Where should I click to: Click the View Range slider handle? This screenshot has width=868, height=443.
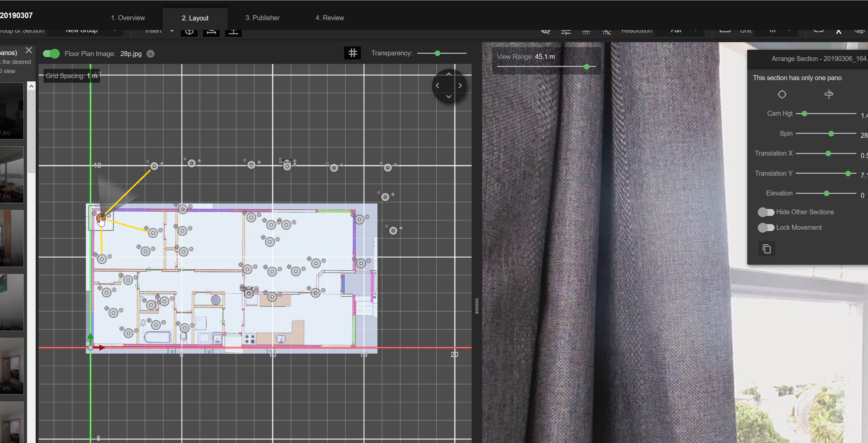tap(586, 67)
